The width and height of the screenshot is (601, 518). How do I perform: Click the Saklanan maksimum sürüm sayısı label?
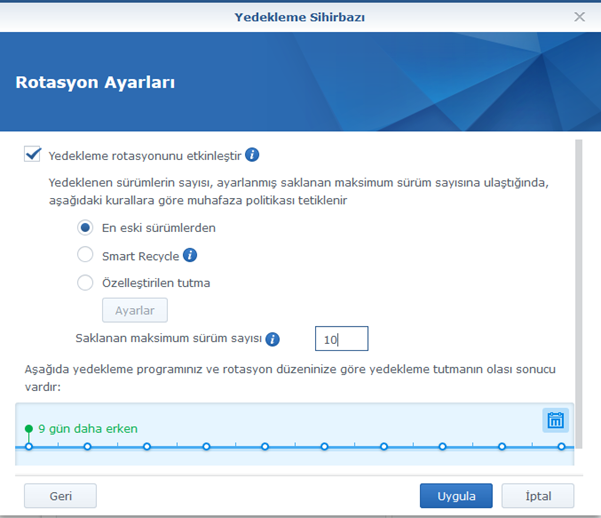click(x=169, y=338)
